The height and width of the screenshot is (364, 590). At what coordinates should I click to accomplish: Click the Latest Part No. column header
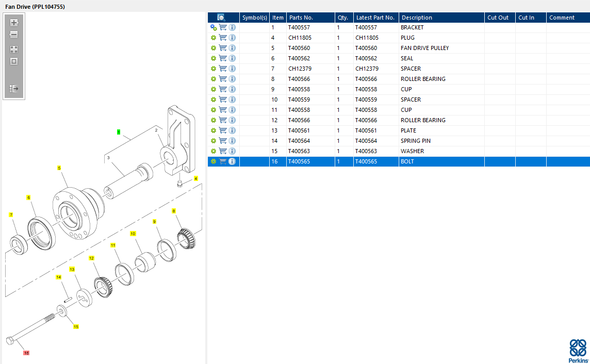click(x=375, y=18)
